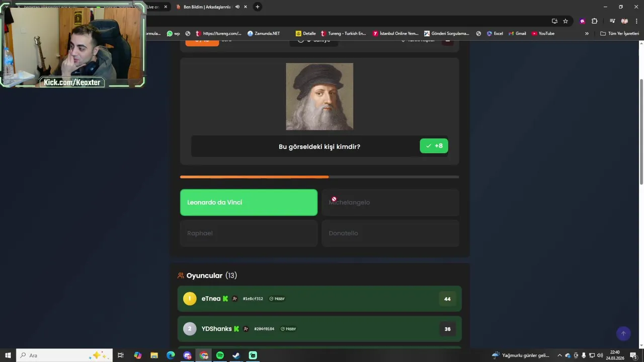This screenshot has height=362, width=644.
Task: Click player eTnea's name
Action: tap(211, 299)
